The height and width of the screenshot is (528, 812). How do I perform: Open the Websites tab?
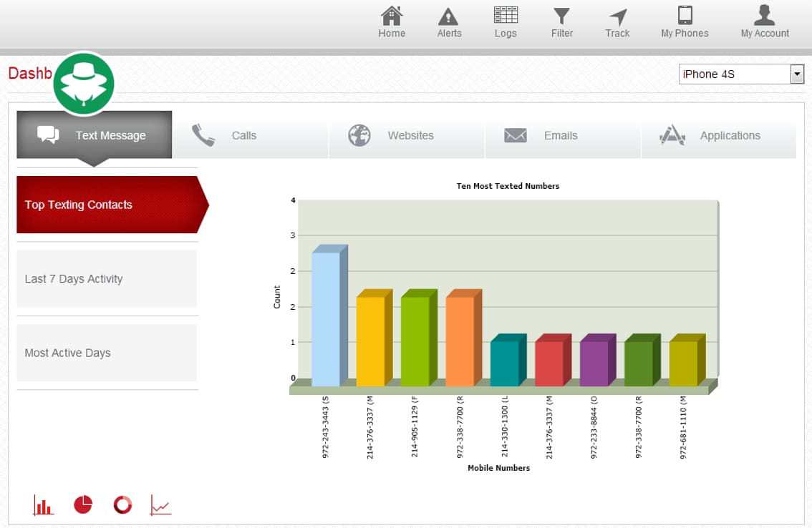(x=407, y=135)
